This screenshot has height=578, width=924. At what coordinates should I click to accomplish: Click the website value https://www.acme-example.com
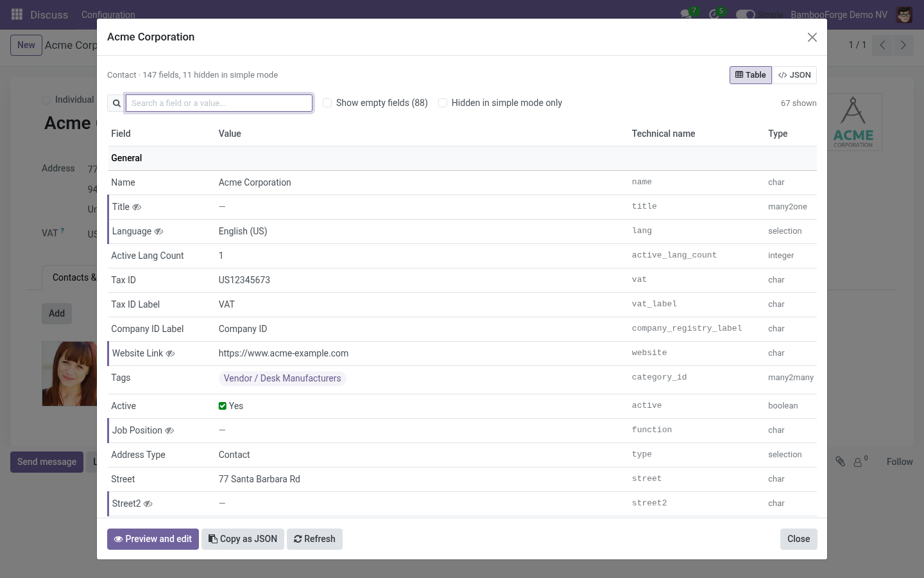[x=284, y=353]
